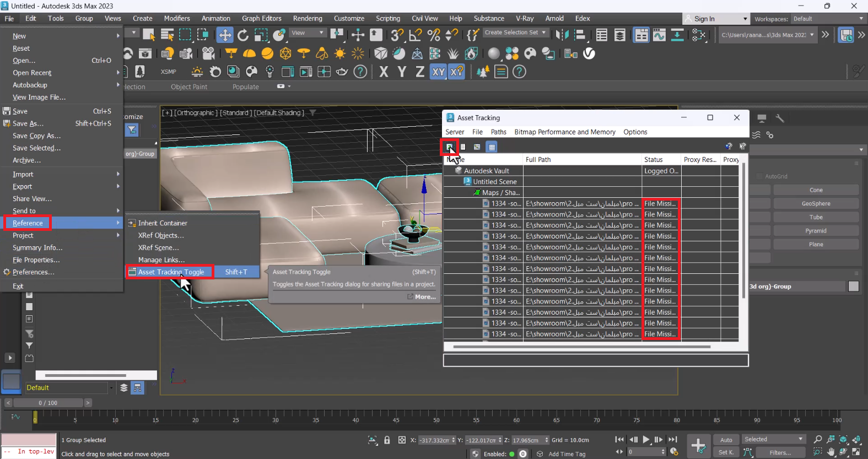Click the object color swatch
This screenshot has width=868, height=459.
853,287
